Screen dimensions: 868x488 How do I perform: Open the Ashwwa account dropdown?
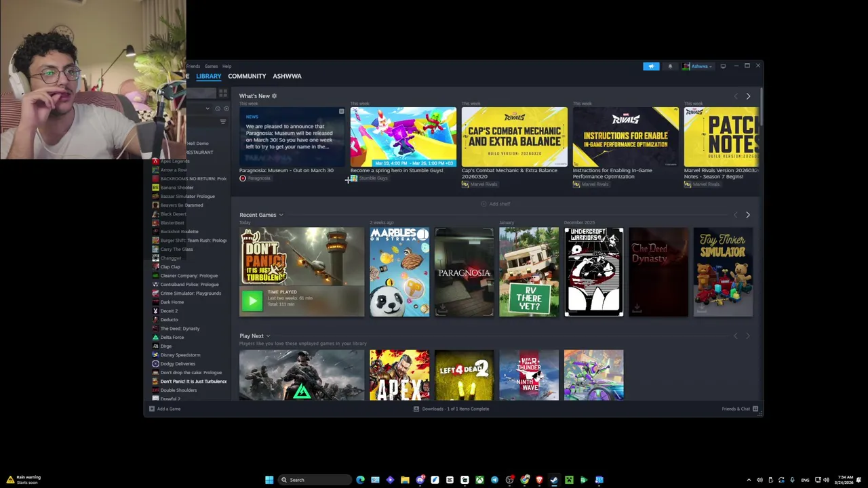pos(698,66)
